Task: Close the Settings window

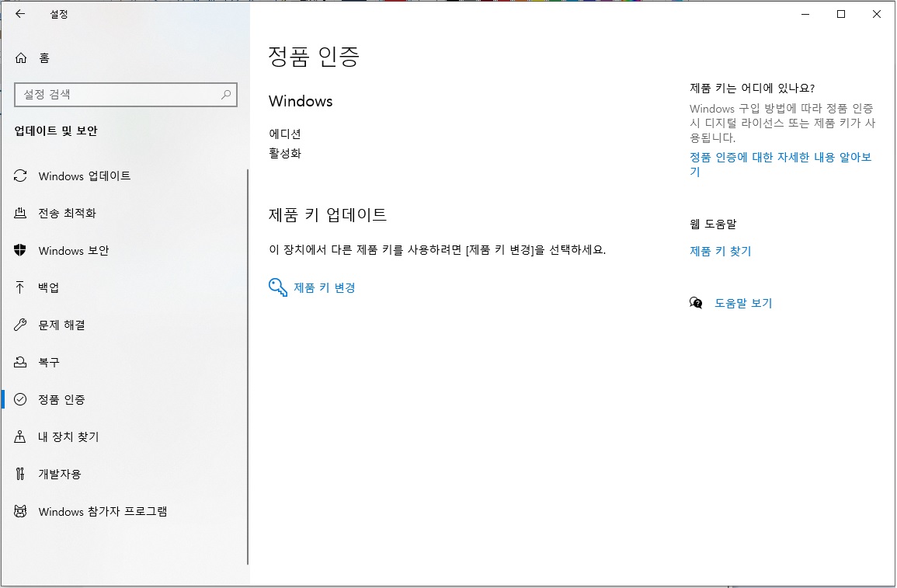Action: click(x=876, y=14)
